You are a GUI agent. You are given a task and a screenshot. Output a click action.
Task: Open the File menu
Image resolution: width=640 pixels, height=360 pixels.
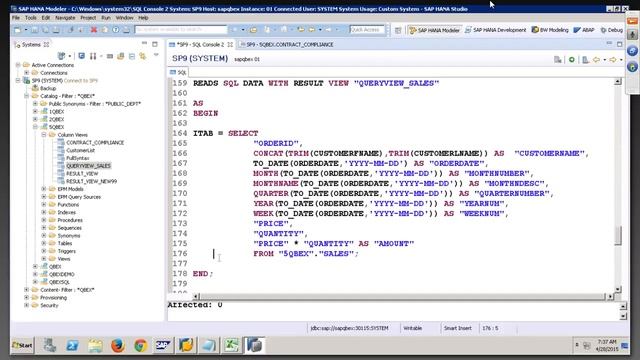click(x=16, y=18)
